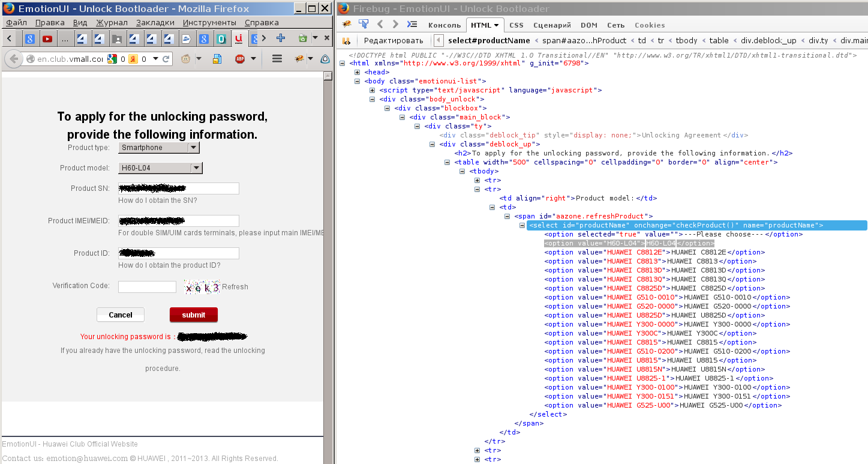This screenshot has height=464, width=868.
Task: Open the Инструменты menu
Action: [209, 22]
